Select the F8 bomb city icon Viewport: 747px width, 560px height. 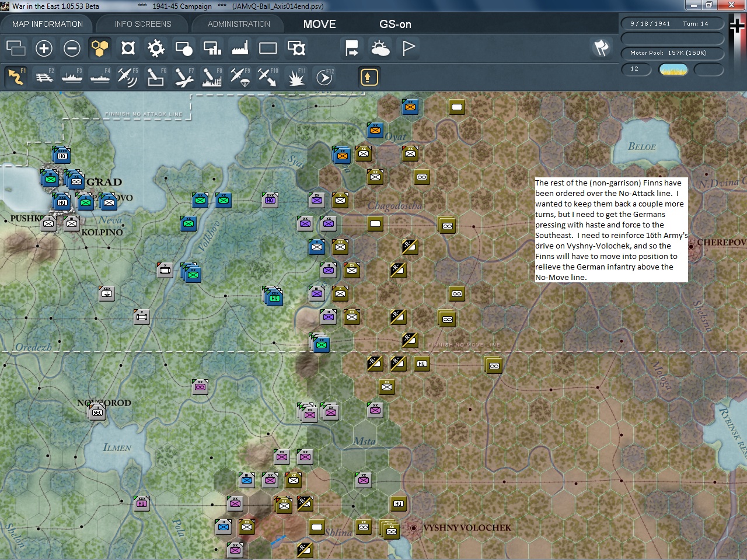point(212,77)
